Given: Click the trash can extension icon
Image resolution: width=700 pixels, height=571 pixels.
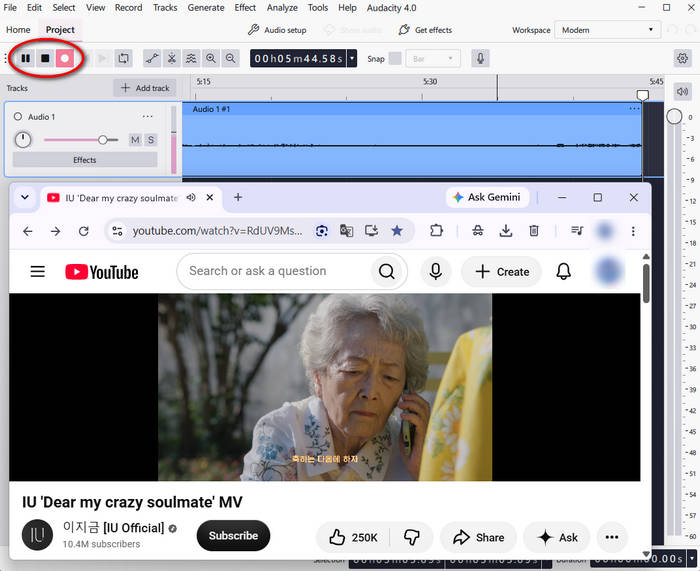Looking at the screenshot, I should click(x=534, y=231).
